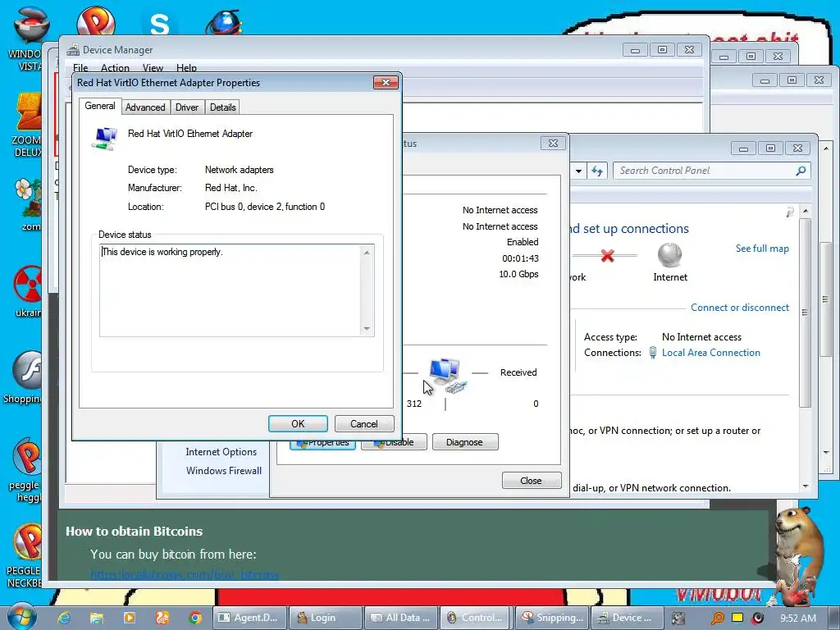This screenshot has height=630, width=840.
Task: Click the 9:52 AM system clock
Action: coord(798,618)
